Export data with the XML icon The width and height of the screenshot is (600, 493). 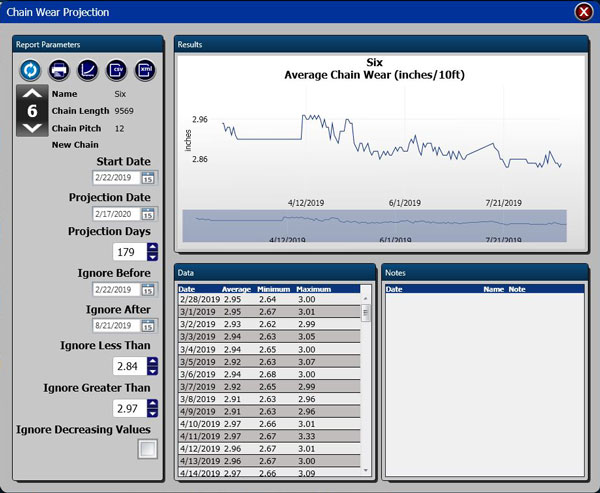tap(145, 70)
